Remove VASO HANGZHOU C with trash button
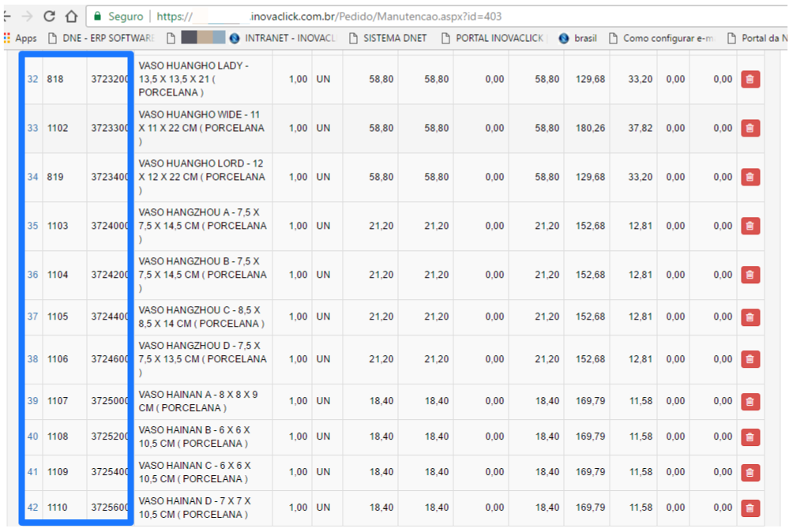The width and height of the screenshot is (789, 532). pyautogui.click(x=750, y=317)
